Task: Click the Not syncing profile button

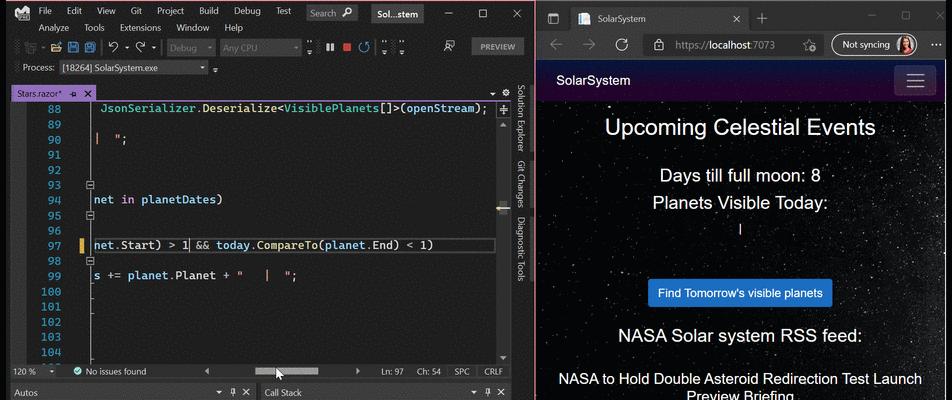Action: pyautogui.click(x=874, y=45)
